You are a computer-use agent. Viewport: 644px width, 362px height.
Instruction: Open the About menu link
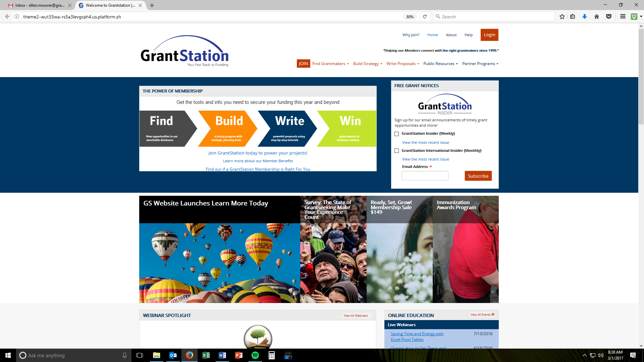451,35
